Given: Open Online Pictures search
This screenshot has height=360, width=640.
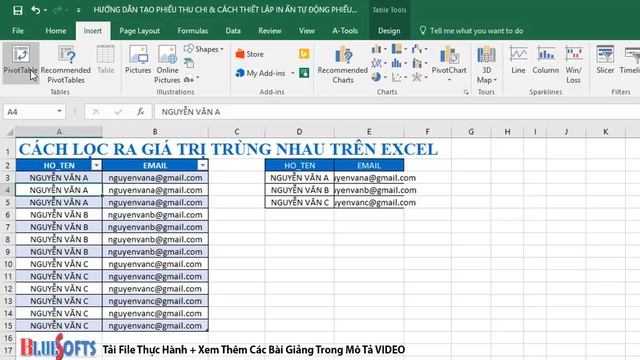Looking at the screenshot, I should point(167,64).
